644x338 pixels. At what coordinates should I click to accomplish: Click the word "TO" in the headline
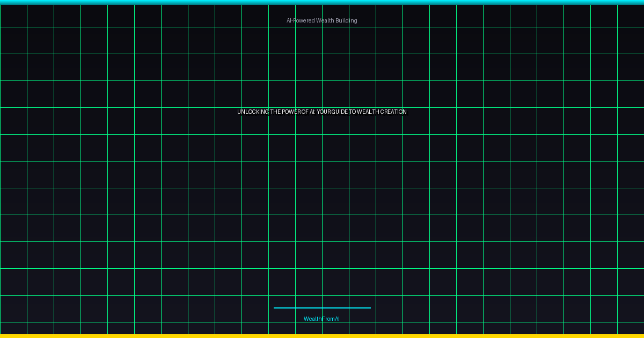pyautogui.click(x=353, y=112)
